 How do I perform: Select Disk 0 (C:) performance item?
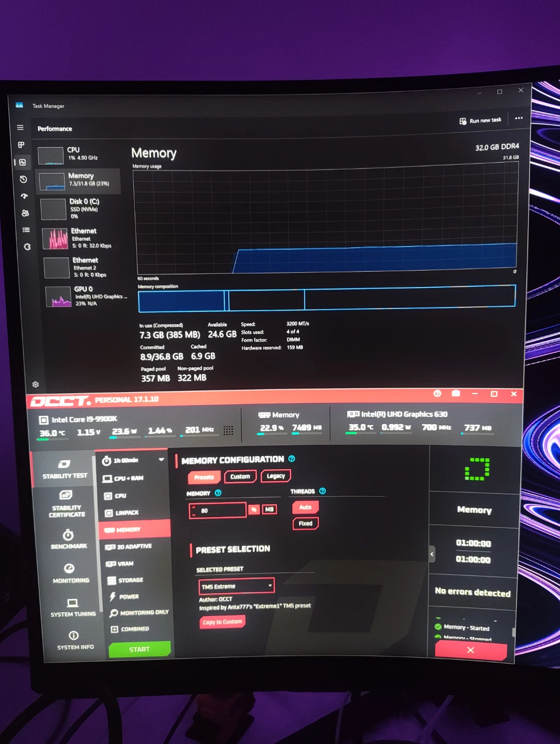point(80,209)
